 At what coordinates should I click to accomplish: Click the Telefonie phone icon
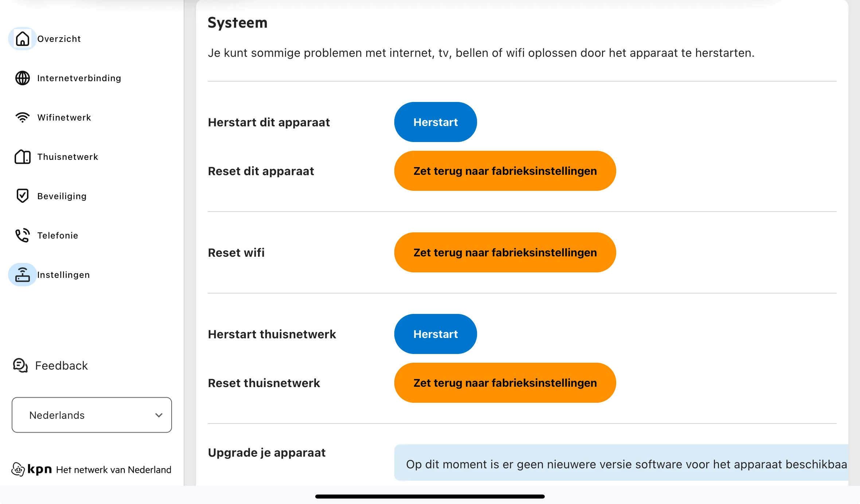pyautogui.click(x=22, y=235)
